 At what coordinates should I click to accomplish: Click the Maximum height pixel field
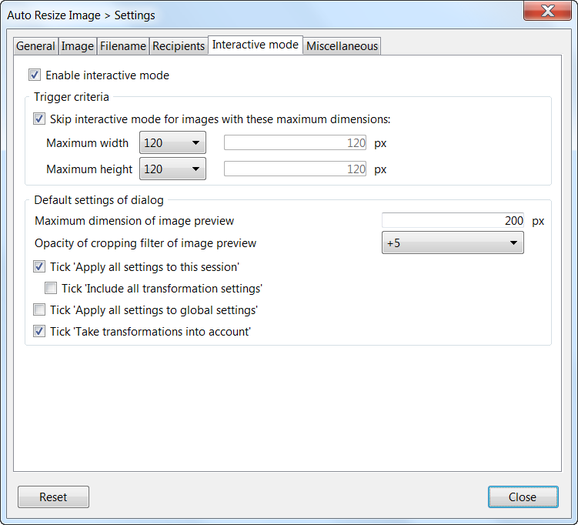(295, 169)
